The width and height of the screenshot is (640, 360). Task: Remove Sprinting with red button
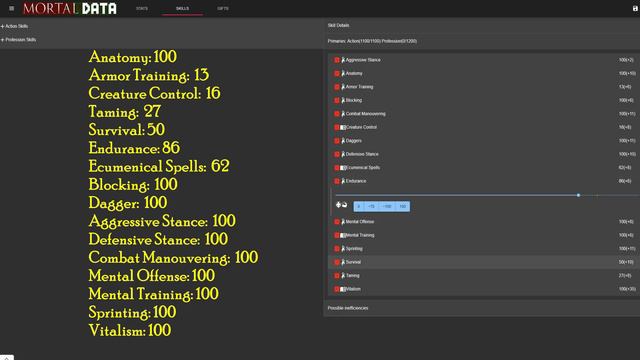[x=337, y=249]
